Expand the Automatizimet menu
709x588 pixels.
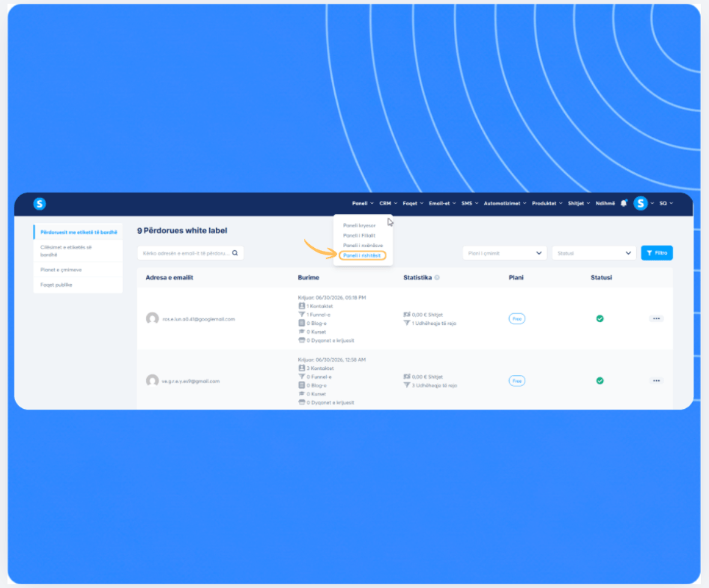(x=505, y=204)
